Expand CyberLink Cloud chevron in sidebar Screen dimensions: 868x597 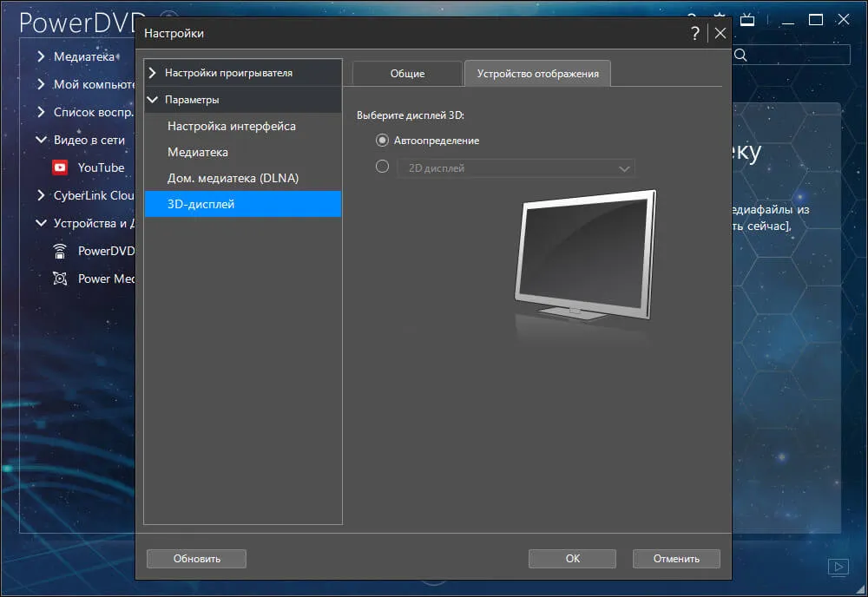pyautogui.click(x=41, y=195)
